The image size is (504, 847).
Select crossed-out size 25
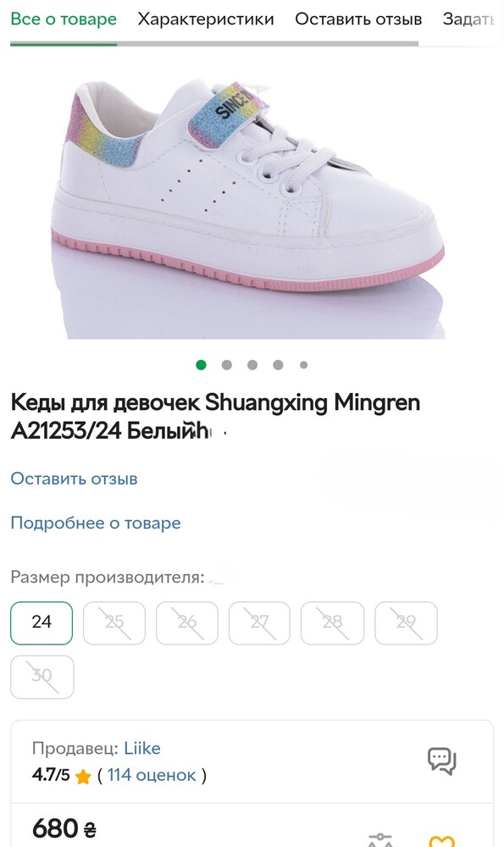(x=114, y=623)
